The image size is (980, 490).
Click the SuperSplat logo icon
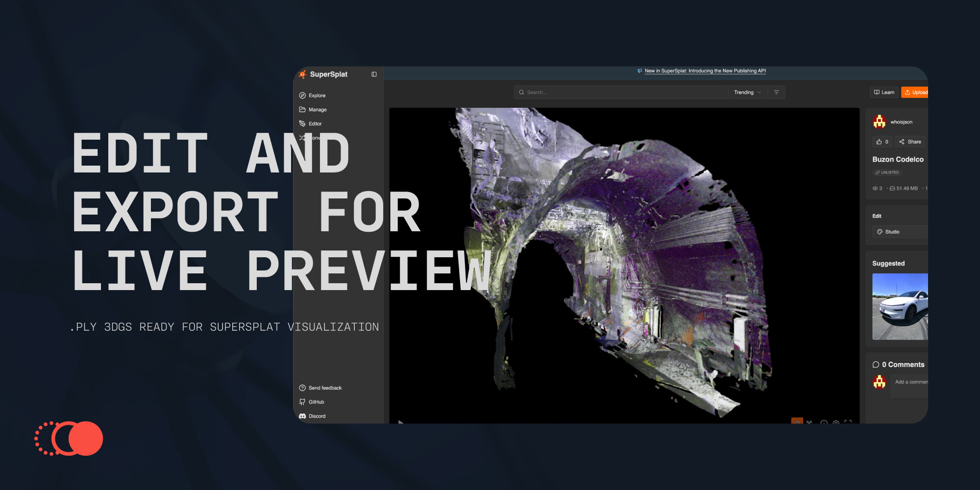[303, 74]
